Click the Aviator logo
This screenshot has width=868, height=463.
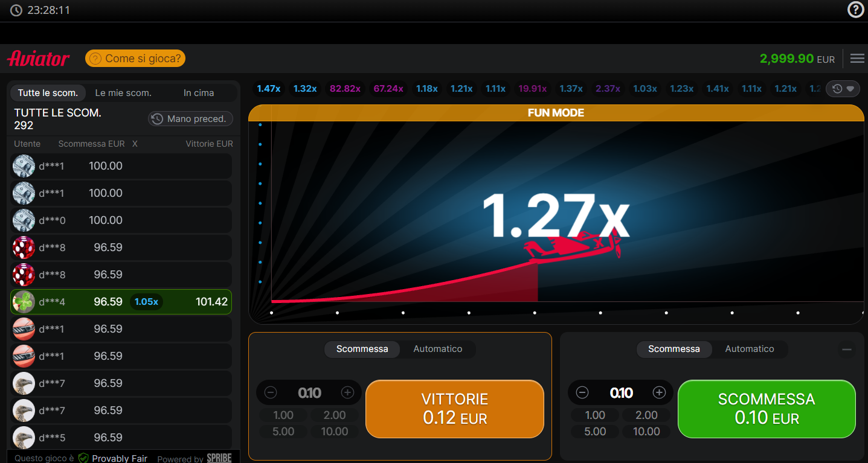(39, 59)
